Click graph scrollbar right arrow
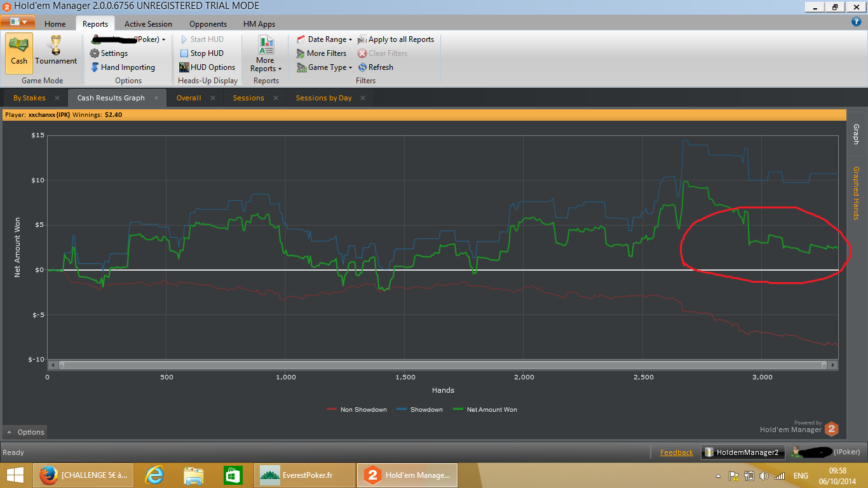This screenshot has height=488, width=868. pos(833,365)
